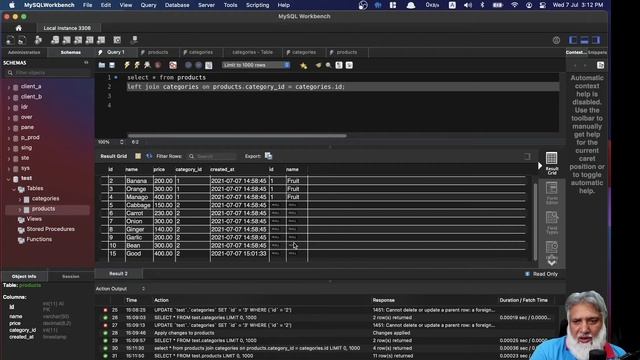The width and height of the screenshot is (640, 360).
Task: Expand the client_a schema
Action: point(9,87)
